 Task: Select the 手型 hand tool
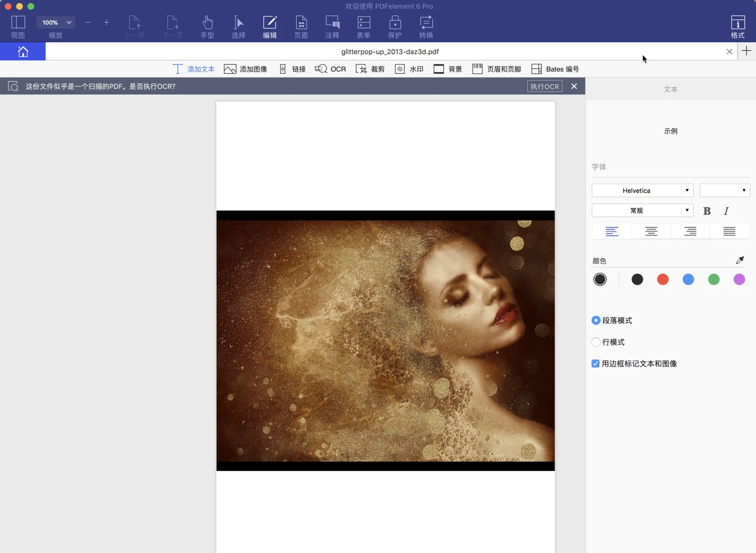point(208,27)
